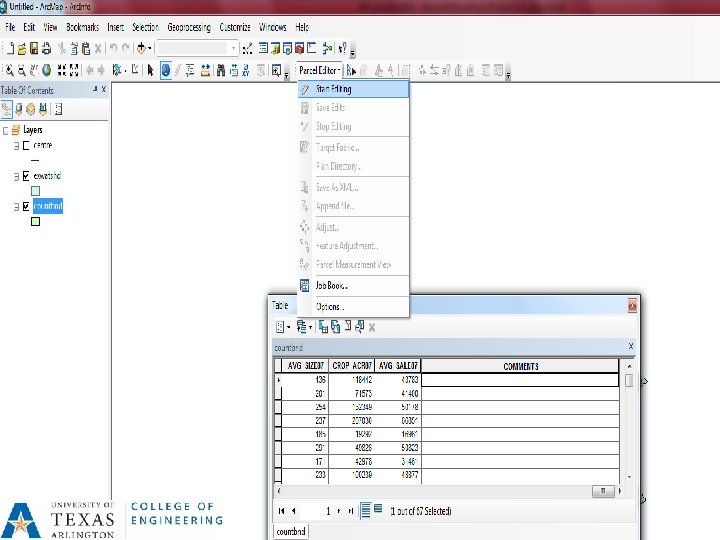Screen dimensions: 720x540
Task: Zoom to Full Extent globe icon
Action: (x=46, y=70)
